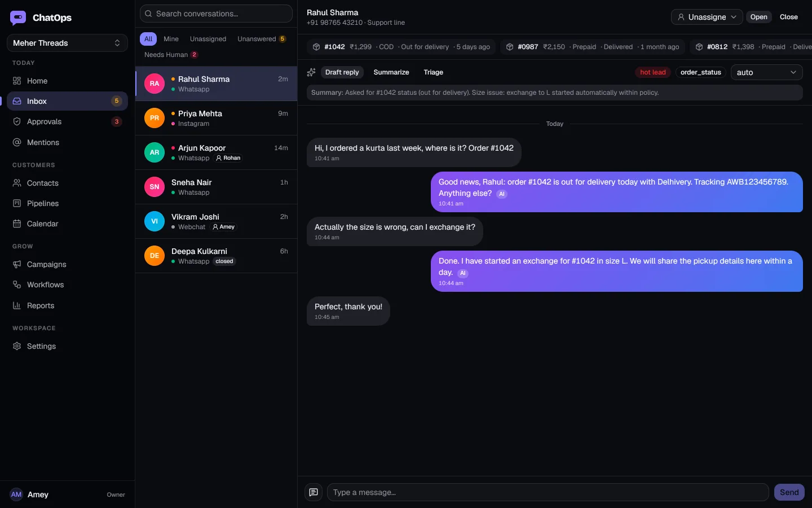Close the conversation with Close button
The height and width of the screenshot is (508, 812).
pos(789,17)
